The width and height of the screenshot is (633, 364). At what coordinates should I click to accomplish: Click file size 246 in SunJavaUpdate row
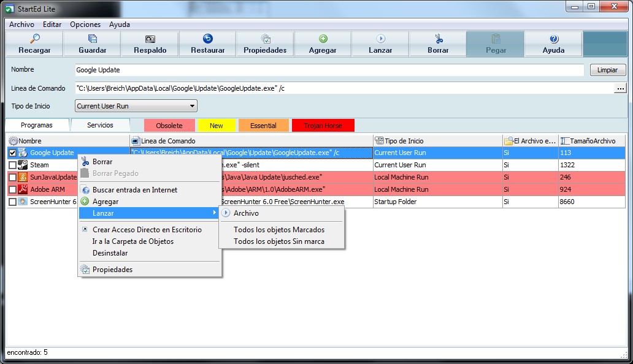(x=565, y=177)
